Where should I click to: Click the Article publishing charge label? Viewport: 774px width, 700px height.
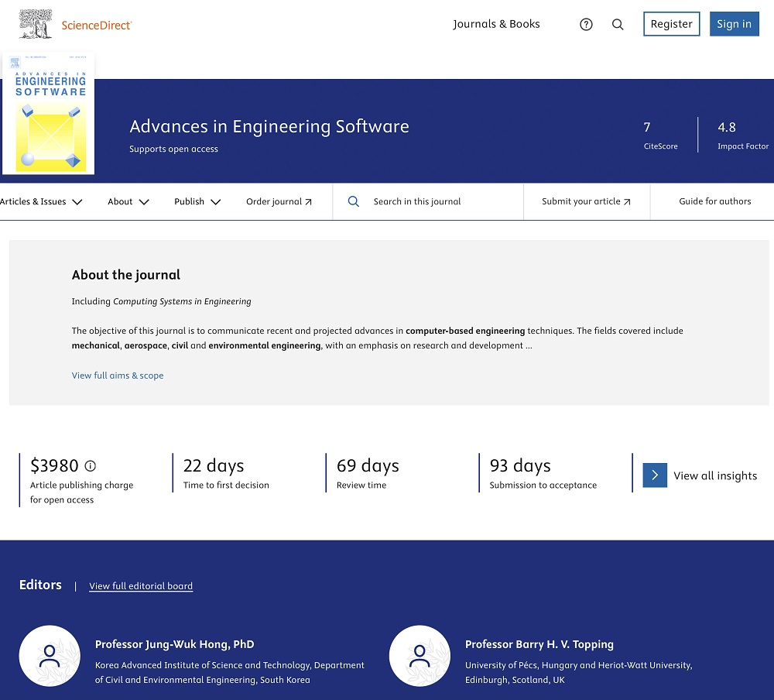pyautogui.click(x=81, y=492)
